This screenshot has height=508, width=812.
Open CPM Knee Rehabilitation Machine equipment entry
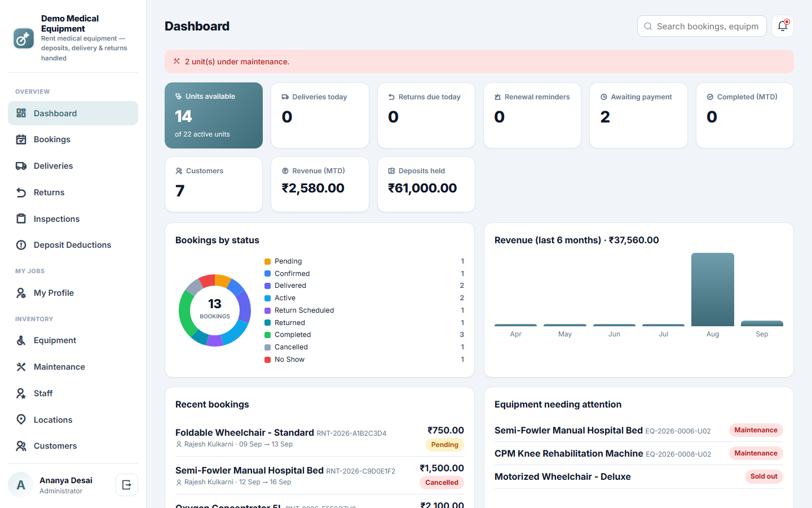(x=639, y=453)
